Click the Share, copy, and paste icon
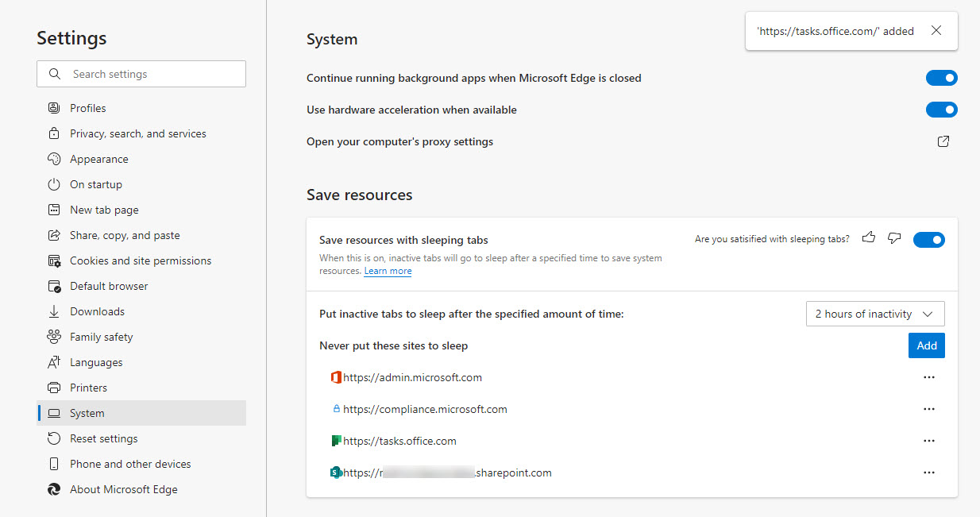 tap(54, 235)
